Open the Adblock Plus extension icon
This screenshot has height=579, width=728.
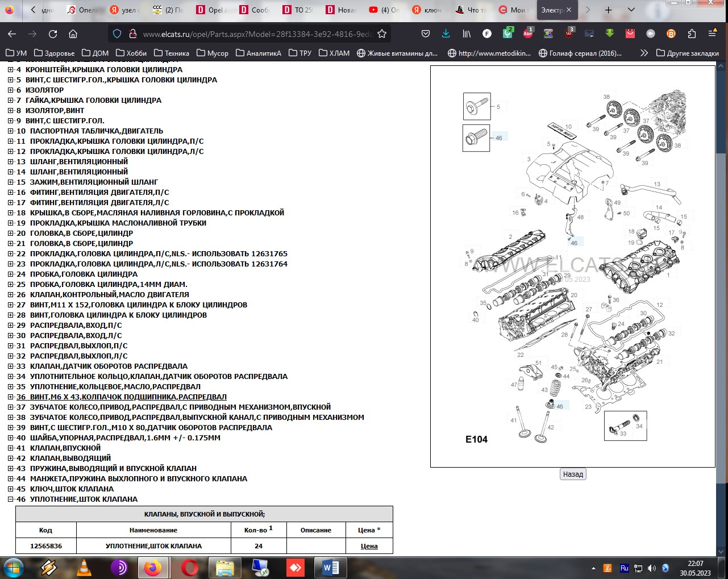(x=528, y=34)
